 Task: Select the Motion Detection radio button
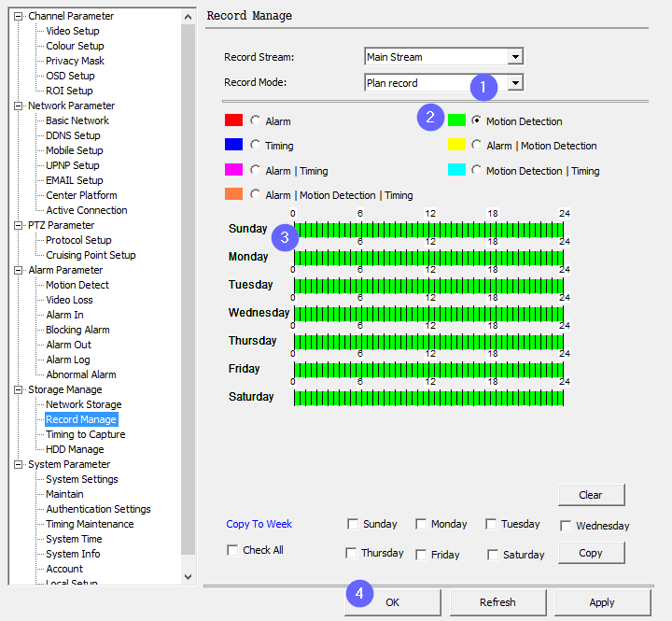pyautogui.click(x=476, y=120)
